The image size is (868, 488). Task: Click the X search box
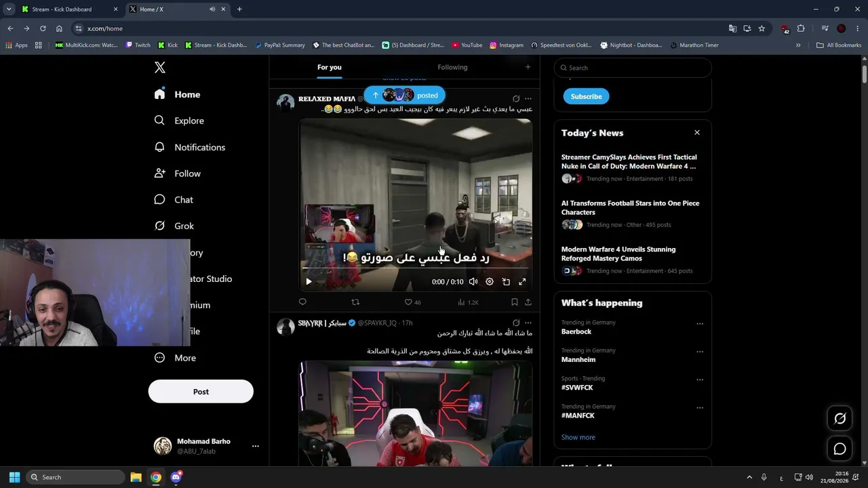click(x=633, y=68)
